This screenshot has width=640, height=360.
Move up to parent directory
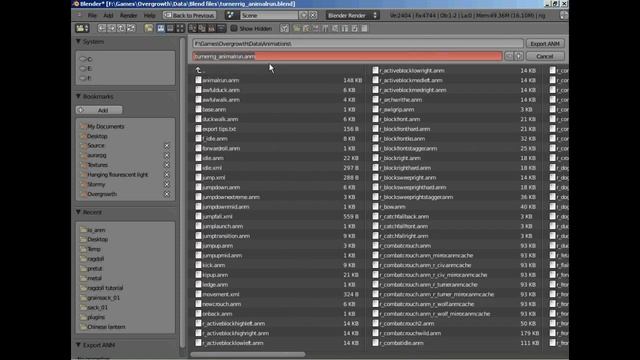tap(121, 28)
